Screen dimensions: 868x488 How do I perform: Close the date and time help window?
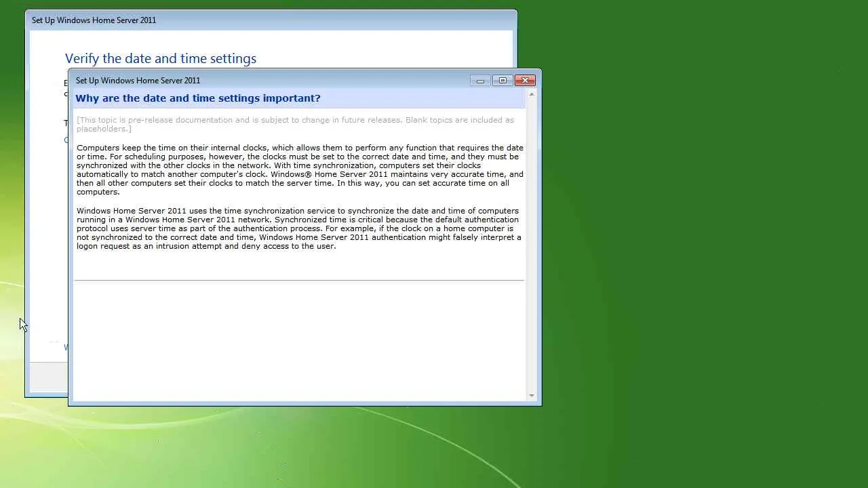[525, 81]
